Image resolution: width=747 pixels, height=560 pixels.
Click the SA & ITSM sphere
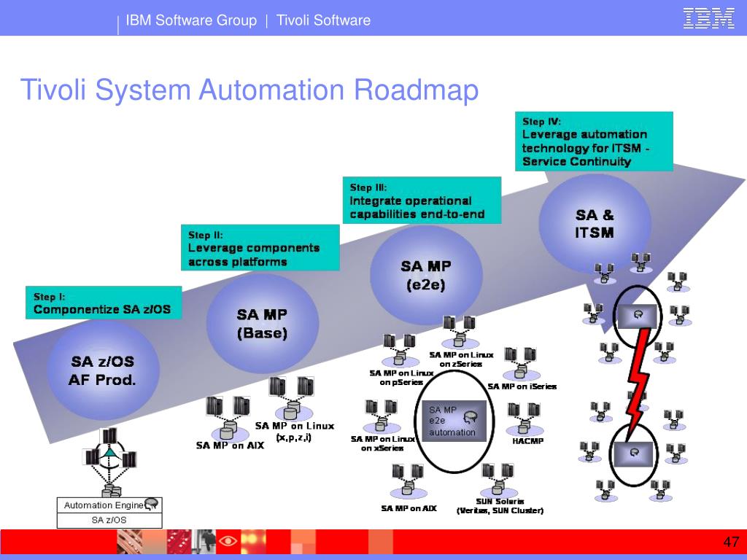click(595, 224)
